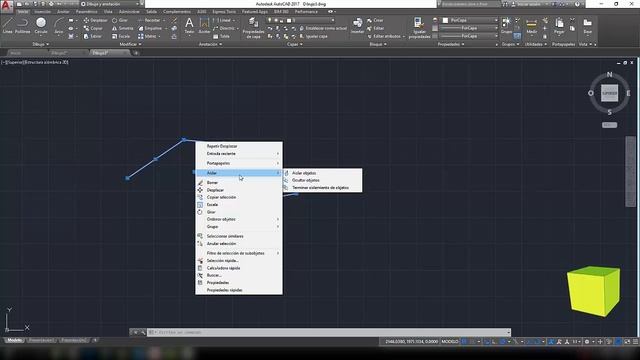The image size is (640, 360).
Task: Open the Paramétrico ribbon tab
Action: pos(86,12)
